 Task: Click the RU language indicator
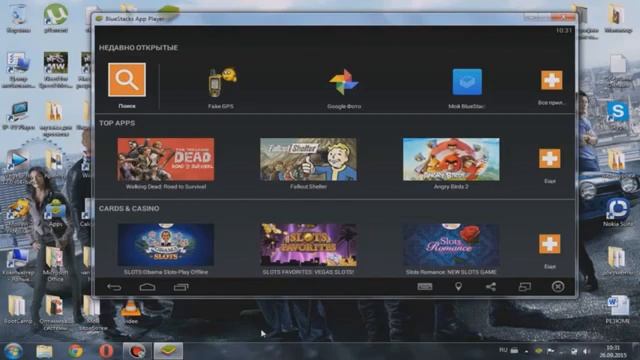503,350
